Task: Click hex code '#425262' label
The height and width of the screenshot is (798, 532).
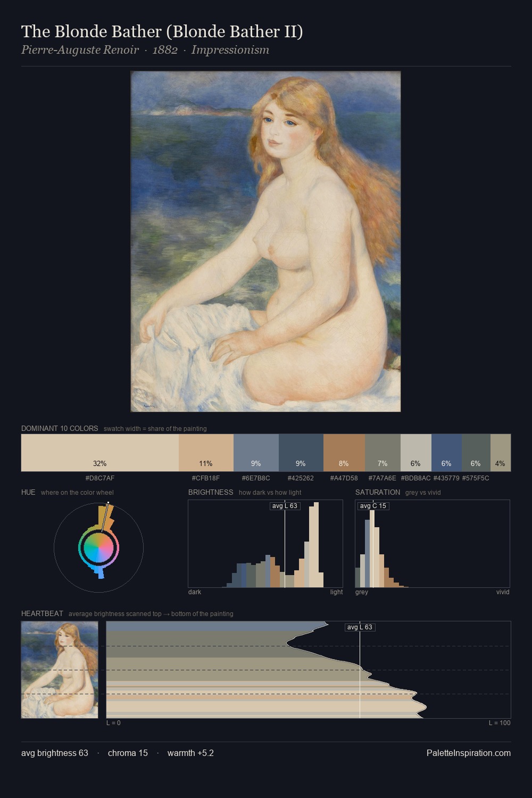Action: point(301,478)
